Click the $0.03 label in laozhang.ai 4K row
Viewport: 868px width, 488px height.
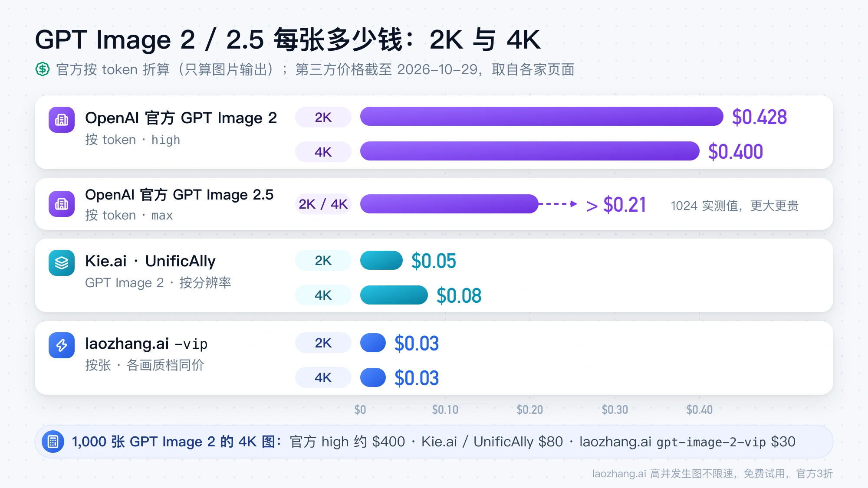417,378
